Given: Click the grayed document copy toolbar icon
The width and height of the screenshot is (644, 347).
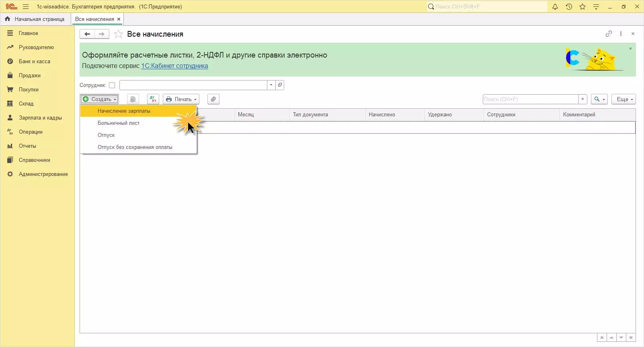Looking at the screenshot, I should click(x=133, y=99).
